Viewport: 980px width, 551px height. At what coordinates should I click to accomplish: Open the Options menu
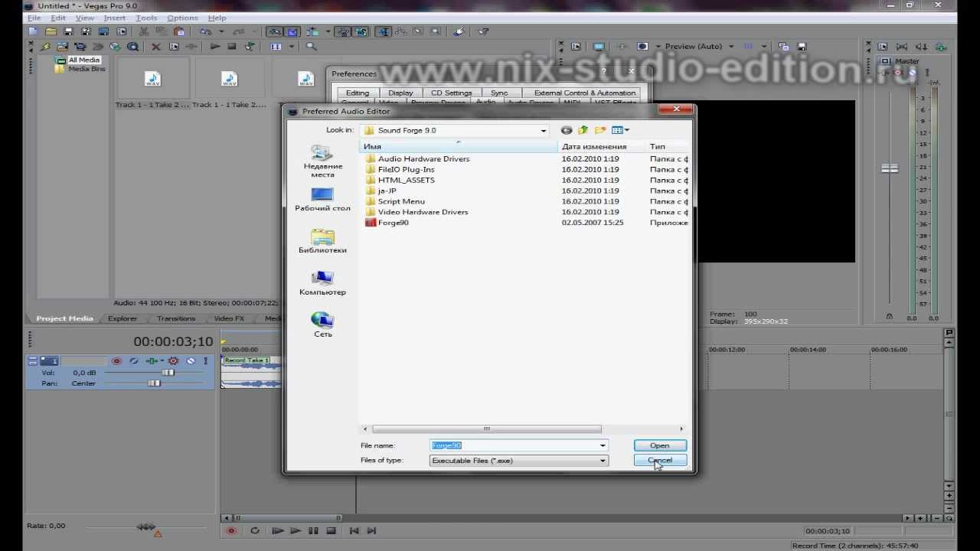tap(183, 18)
